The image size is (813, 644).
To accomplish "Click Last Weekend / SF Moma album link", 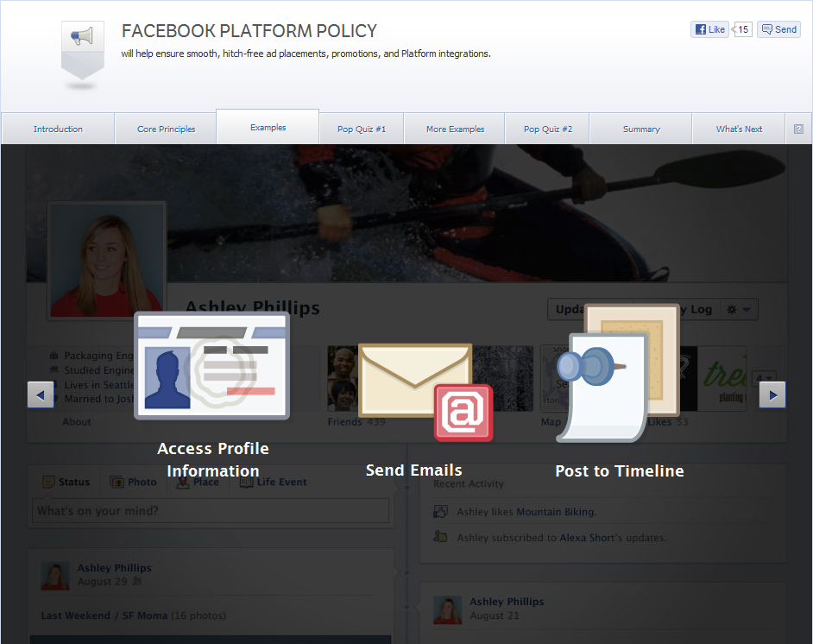I will click(x=104, y=616).
